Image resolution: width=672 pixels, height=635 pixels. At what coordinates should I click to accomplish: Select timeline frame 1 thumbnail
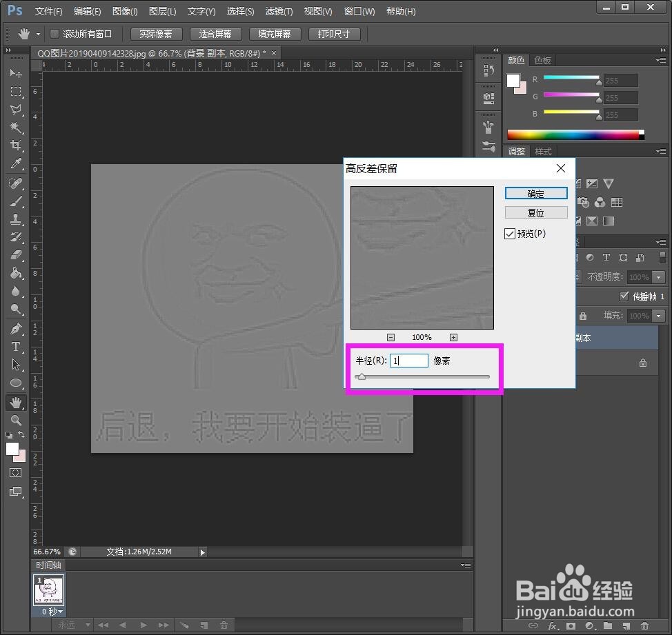pos(48,589)
